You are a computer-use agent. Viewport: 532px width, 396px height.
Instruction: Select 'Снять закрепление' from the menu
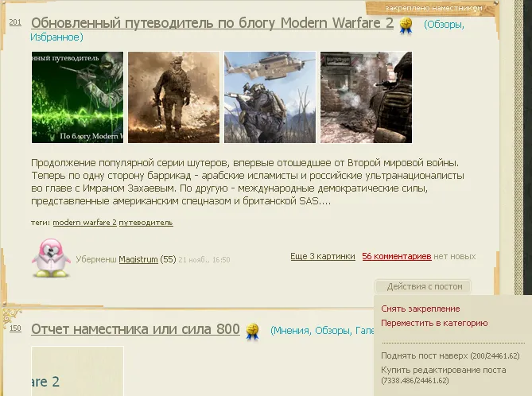(x=421, y=309)
